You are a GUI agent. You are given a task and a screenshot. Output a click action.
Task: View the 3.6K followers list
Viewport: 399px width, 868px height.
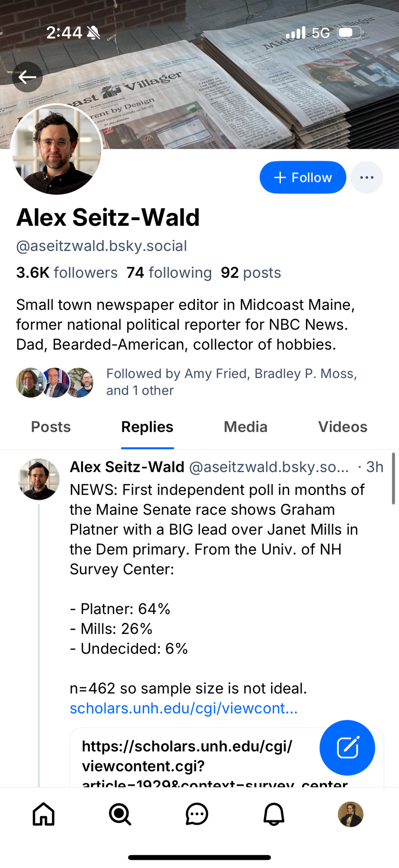(x=67, y=273)
